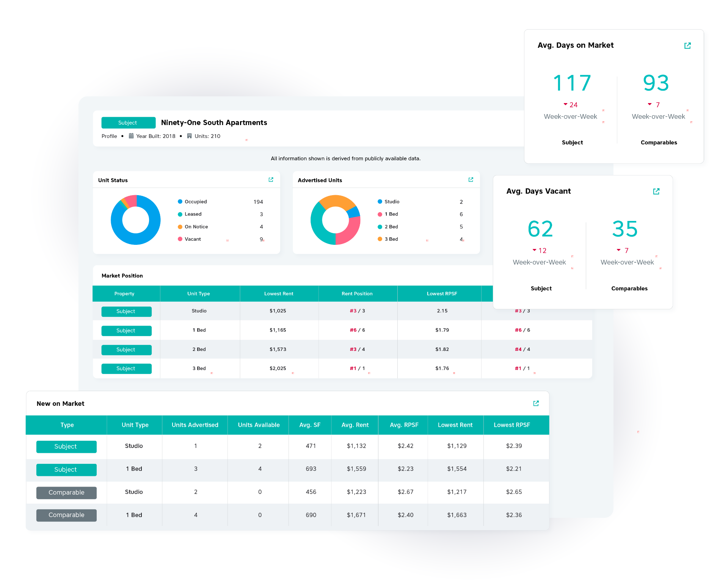Open Avg. Days Vacant external link icon
Viewport: 728px width, 584px height.
(656, 191)
